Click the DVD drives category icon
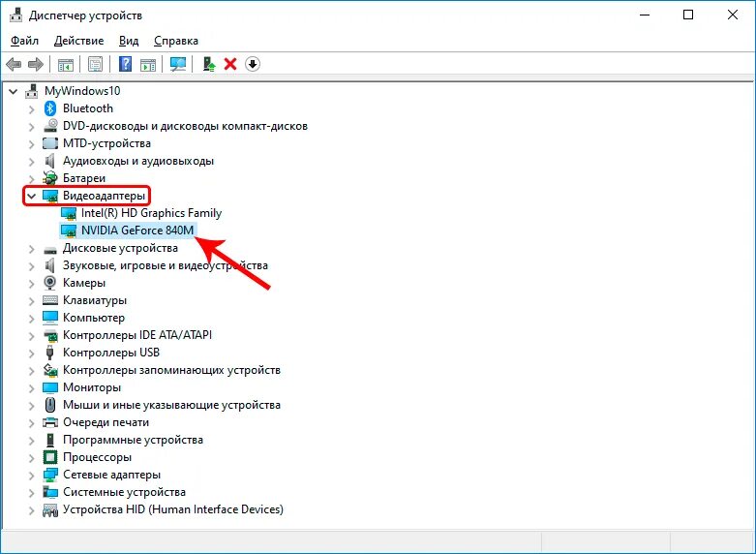The image size is (756, 554). 50,126
